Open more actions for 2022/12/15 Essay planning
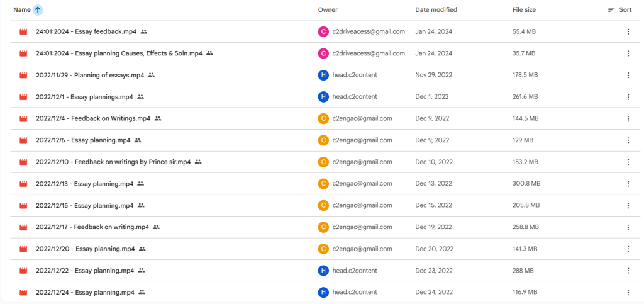Viewport: 644px width, 304px height. [x=628, y=206]
